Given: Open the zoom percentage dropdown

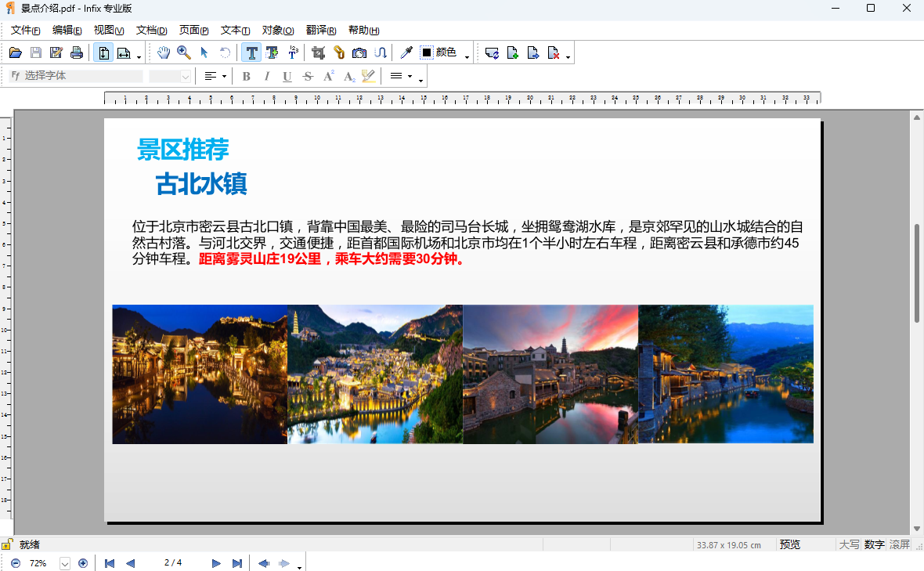Looking at the screenshot, I should [x=65, y=563].
